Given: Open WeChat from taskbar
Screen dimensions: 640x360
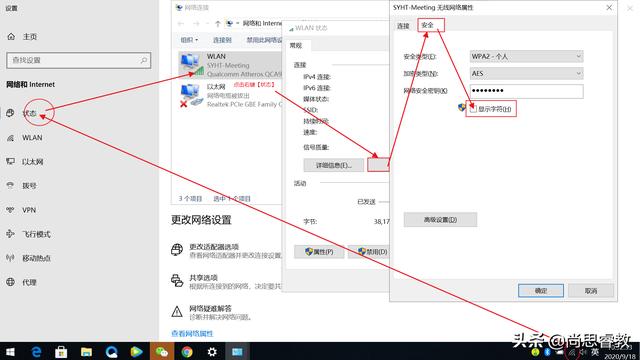Looking at the screenshot, I should (162, 352).
